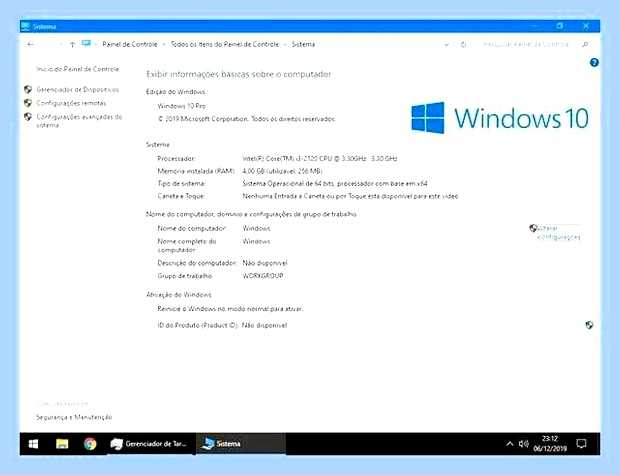Launch File Explorer from the taskbar

62,444
